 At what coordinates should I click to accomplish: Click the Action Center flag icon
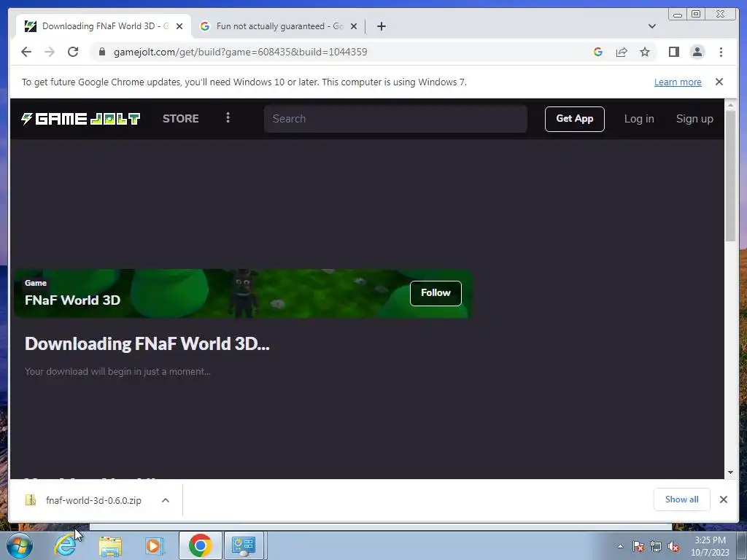click(x=638, y=546)
